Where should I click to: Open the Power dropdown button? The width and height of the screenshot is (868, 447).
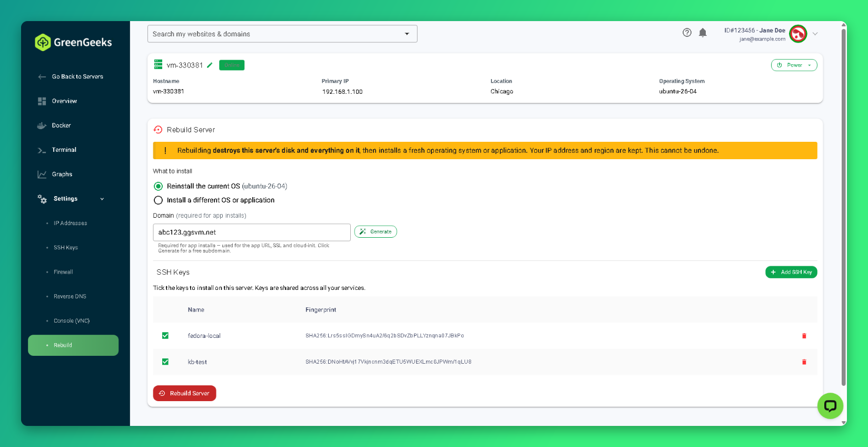pos(794,65)
